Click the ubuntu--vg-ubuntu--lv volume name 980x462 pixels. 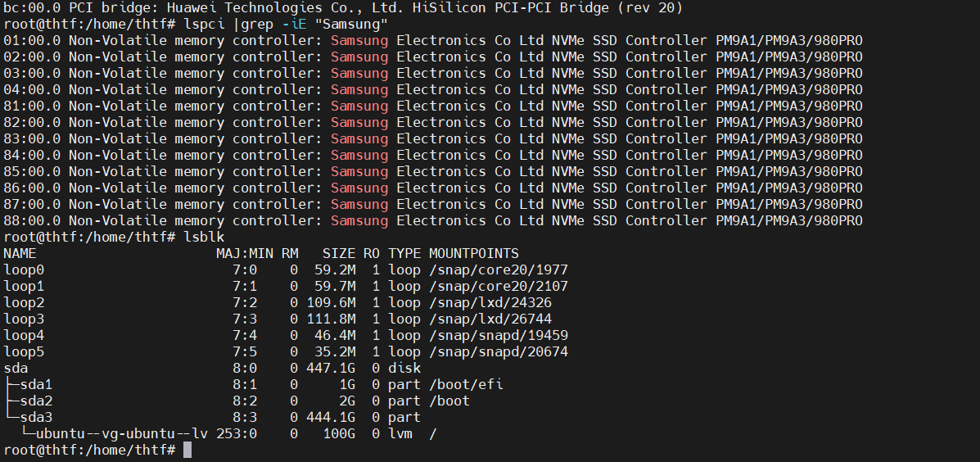coord(121,434)
